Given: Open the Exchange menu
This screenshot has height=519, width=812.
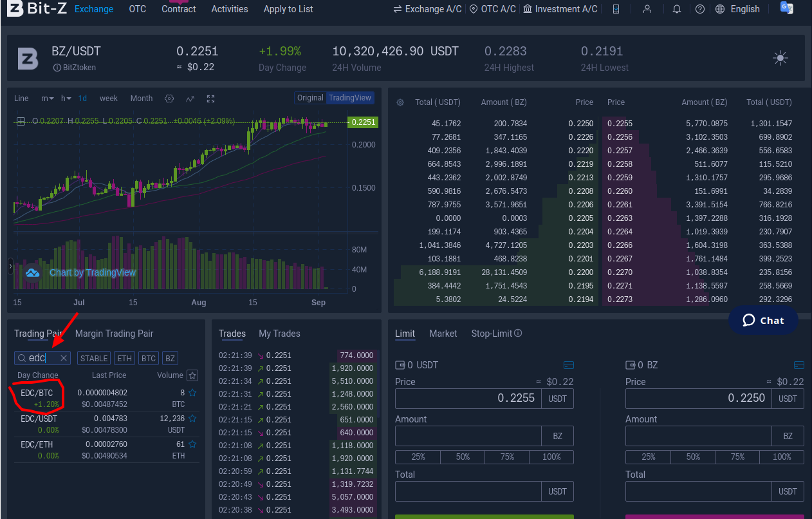Looking at the screenshot, I should click(x=94, y=9).
